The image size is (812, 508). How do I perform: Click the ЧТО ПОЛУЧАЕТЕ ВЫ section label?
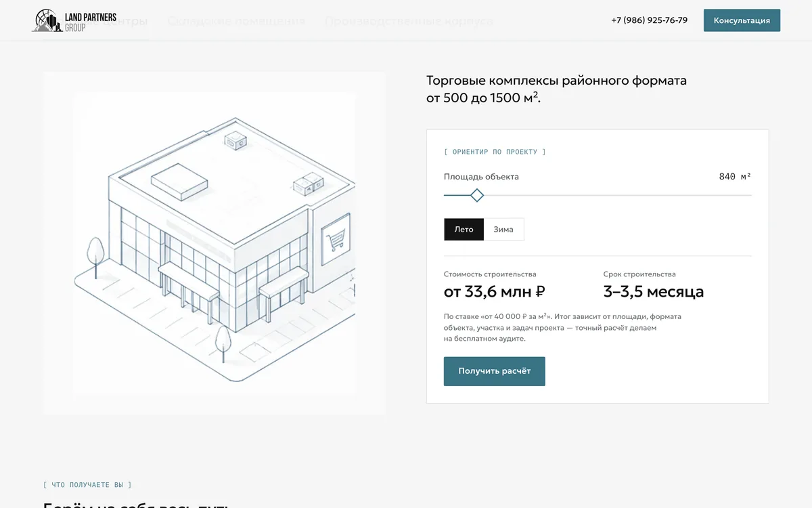point(87,485)
